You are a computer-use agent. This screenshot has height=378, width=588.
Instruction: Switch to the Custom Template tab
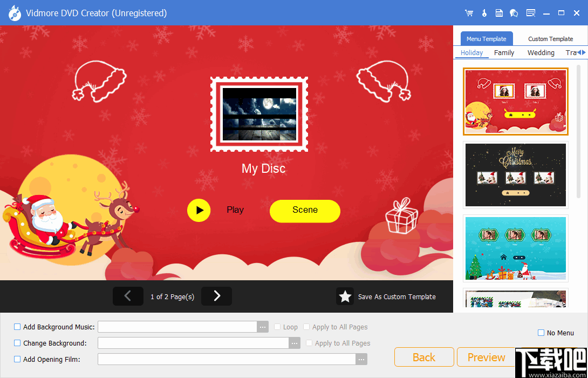click(550, 38)
